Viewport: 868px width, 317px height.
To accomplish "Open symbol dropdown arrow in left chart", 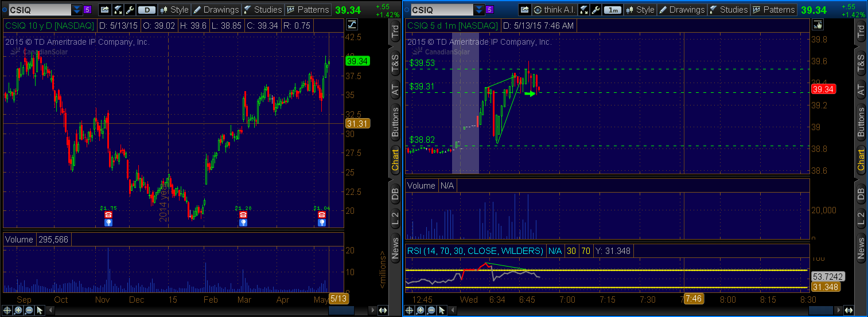I will coord(77,10).
